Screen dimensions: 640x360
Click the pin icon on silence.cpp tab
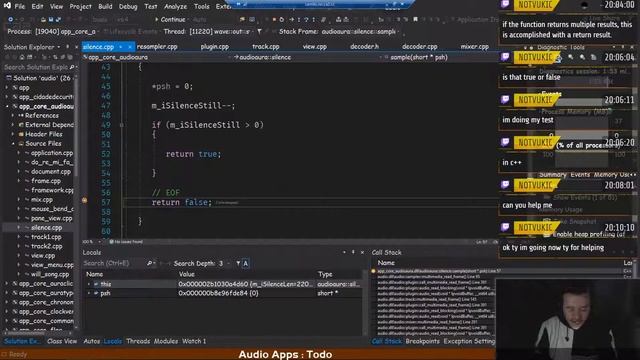tap(121, 47)
